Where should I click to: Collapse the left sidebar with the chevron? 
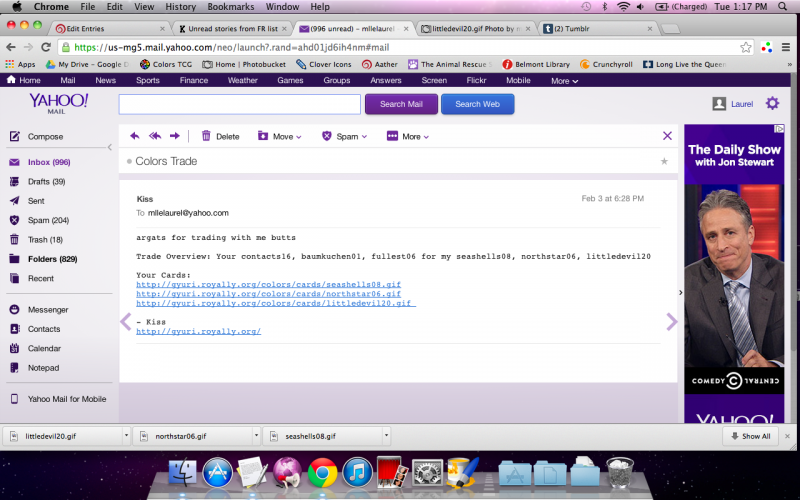(x=110, y=147)
